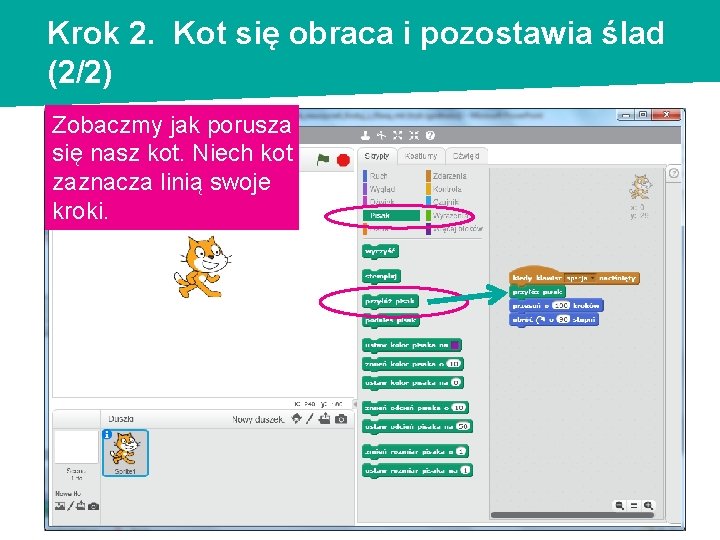720x540 pixels.
Task: Click value 1 in zmień rozmiar pisaka block
Action: (x=461, y=451)
